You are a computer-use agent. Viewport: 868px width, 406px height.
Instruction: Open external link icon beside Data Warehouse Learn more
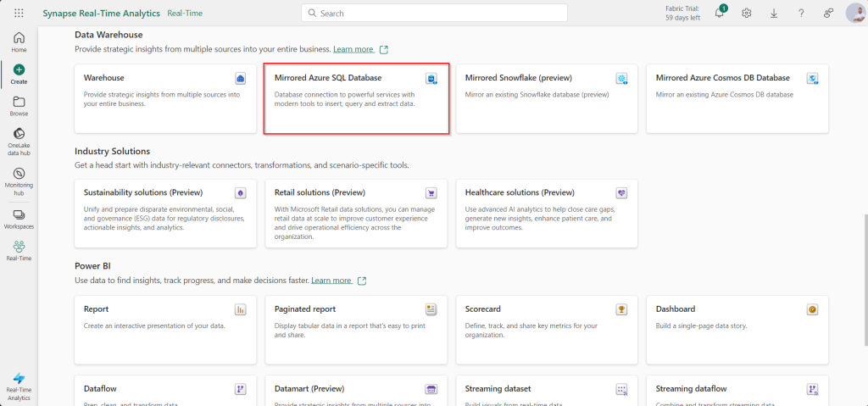(x=384, y=49)
